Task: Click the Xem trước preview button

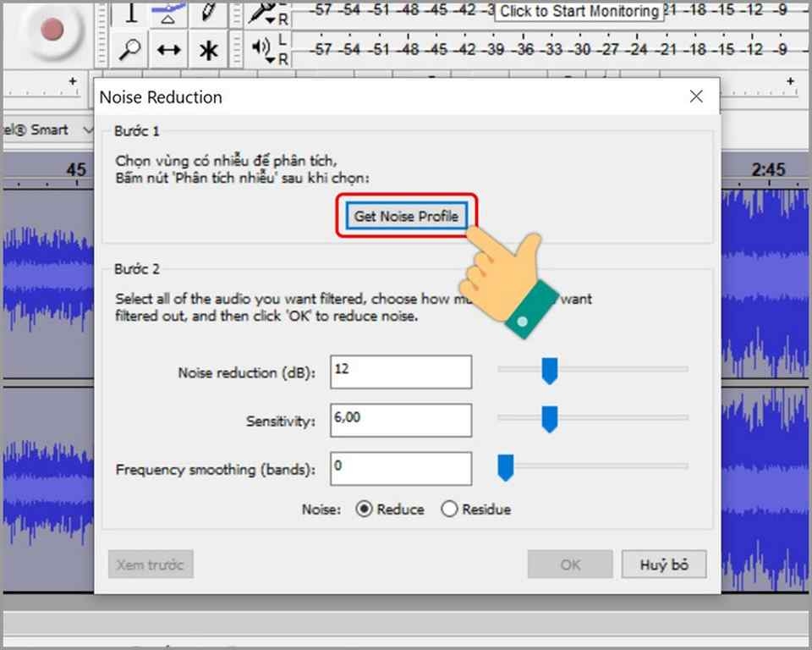Action: (151, 564)
